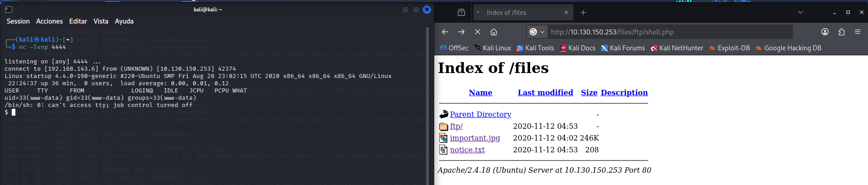Click the 'Index of /files' page heading
This screenshot has width=868, height=185.
pos(493,68)
